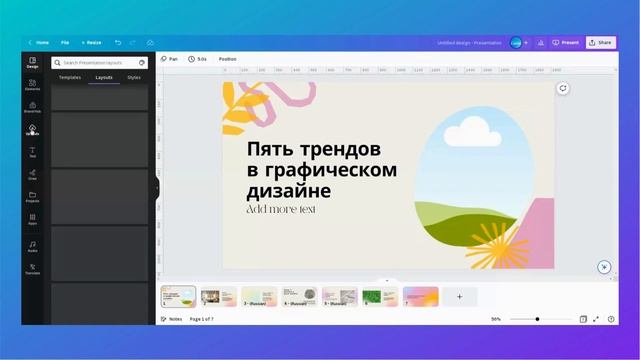Click the Present button
This screenshot has width=640, height=360.
[566, 42]
